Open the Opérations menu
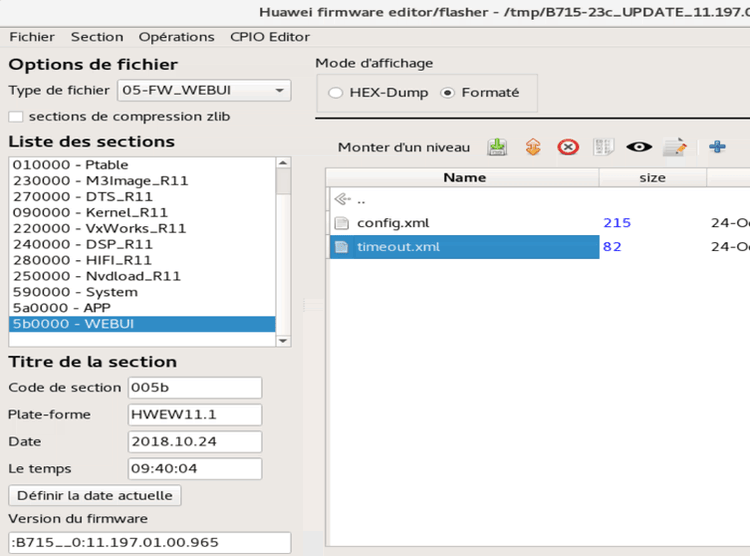This screenshot has height=556, width=750. click(x=176, y=37)
